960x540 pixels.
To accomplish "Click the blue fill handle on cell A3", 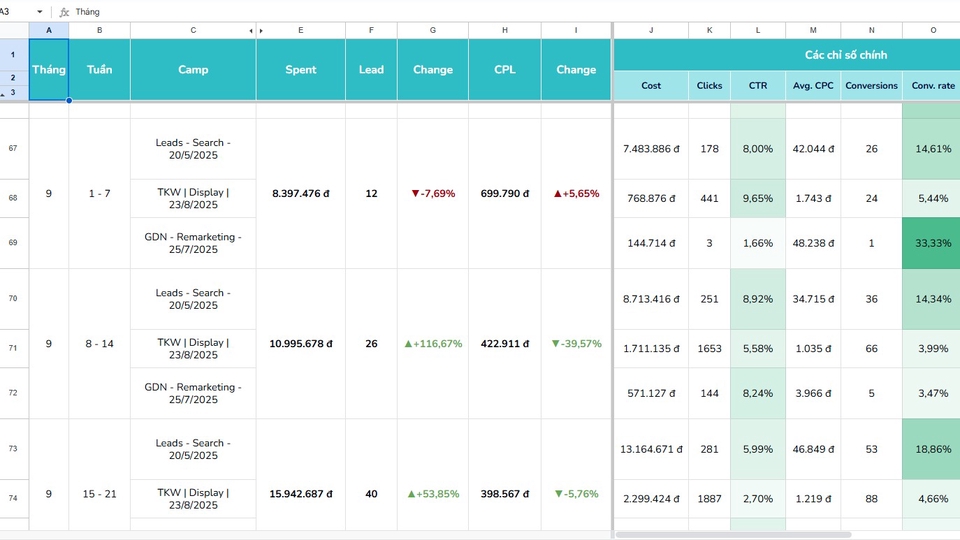I will 69,100.
